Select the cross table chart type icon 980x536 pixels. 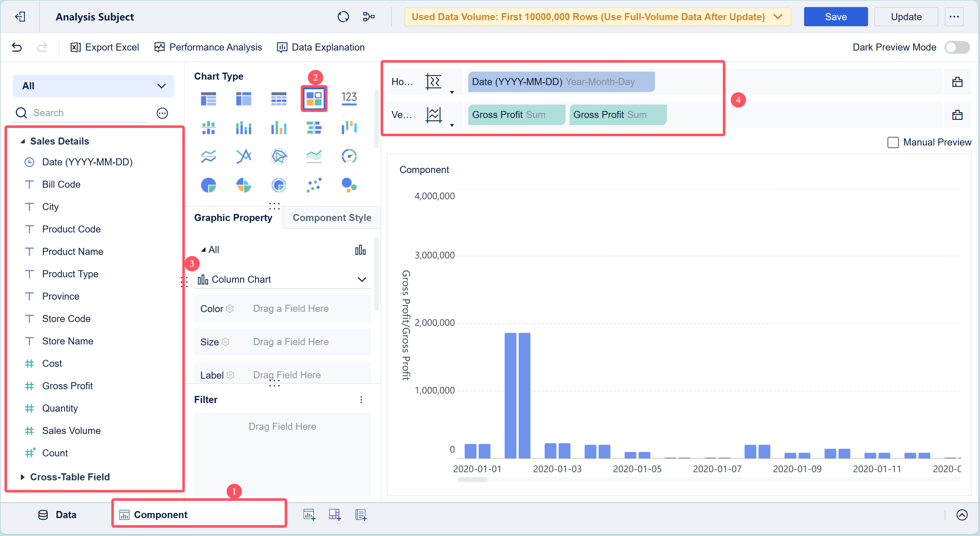[243, 99]
